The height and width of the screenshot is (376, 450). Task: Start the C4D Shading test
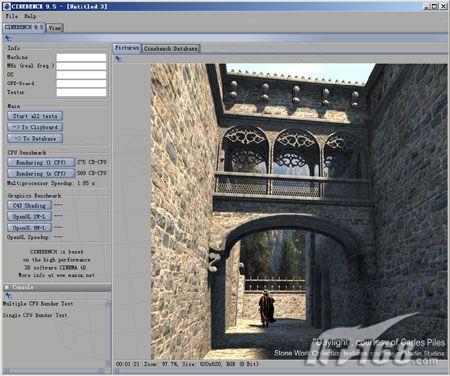(30, 205)
